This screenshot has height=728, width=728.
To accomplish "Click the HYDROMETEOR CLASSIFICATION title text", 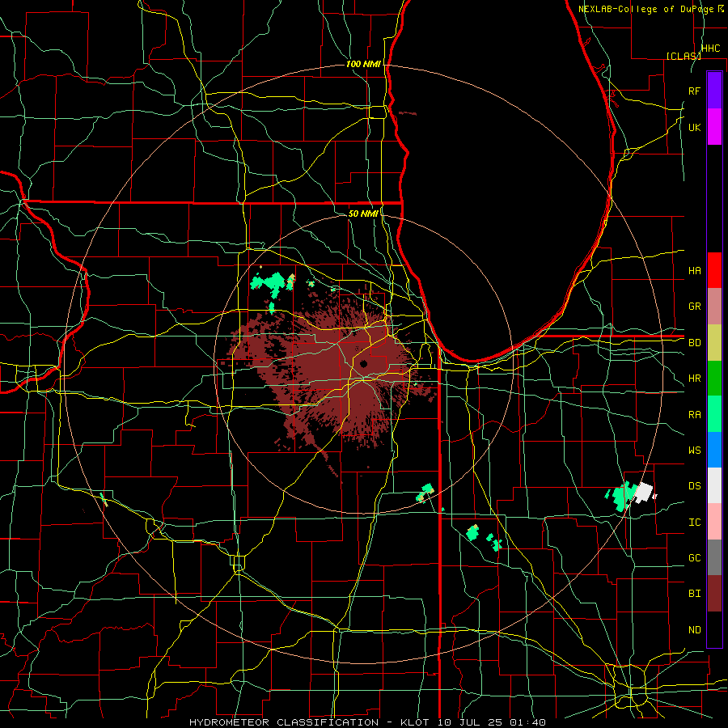I will pyautogui.click(x=284, y=722).
